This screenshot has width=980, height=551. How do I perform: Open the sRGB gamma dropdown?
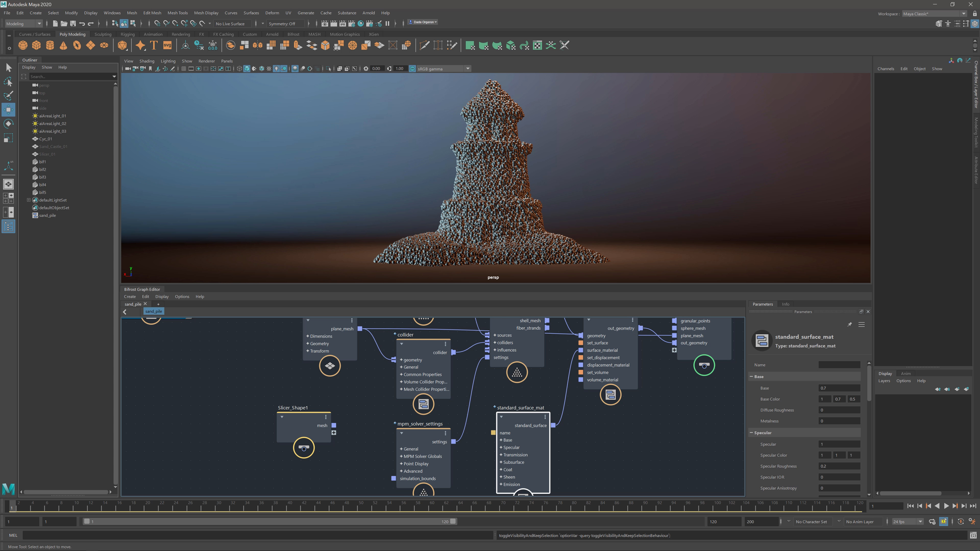point(468,69)
